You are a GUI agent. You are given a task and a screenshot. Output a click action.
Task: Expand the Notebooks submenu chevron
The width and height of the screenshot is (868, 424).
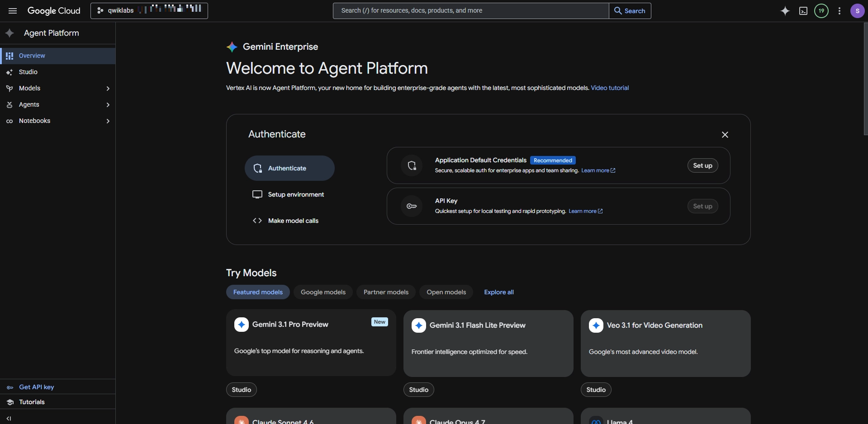108,121
